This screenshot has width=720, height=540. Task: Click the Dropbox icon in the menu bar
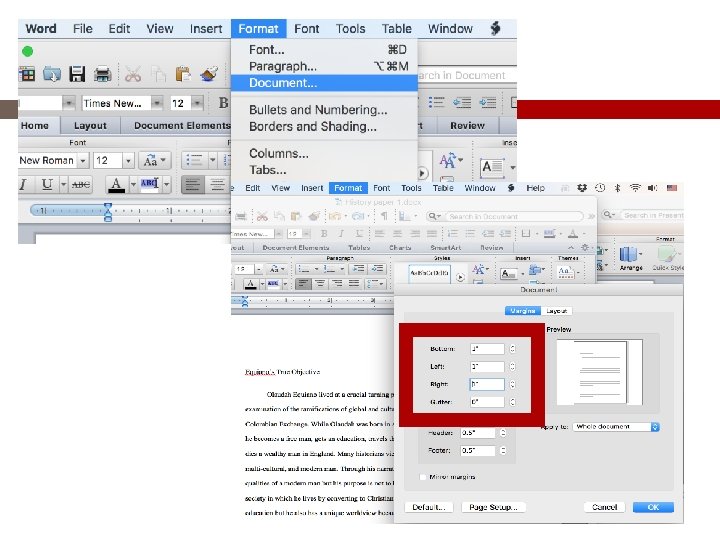[582, 188]
